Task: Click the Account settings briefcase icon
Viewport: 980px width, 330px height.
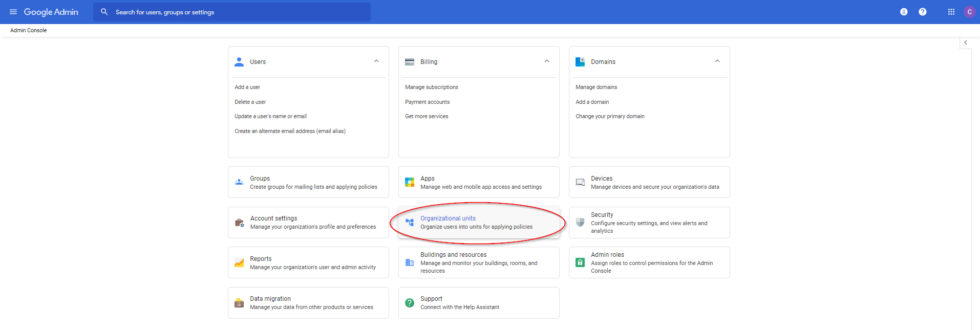Action: (x=239, y=223)
